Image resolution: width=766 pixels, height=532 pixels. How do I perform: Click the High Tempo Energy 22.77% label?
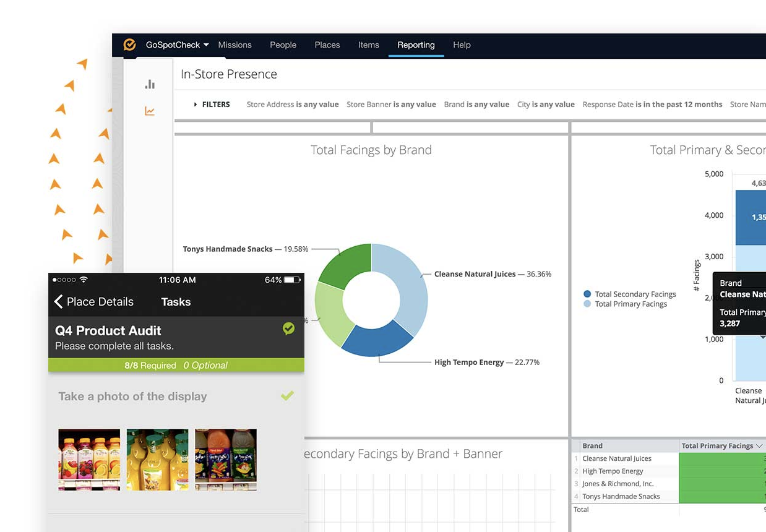coord(487,362)
